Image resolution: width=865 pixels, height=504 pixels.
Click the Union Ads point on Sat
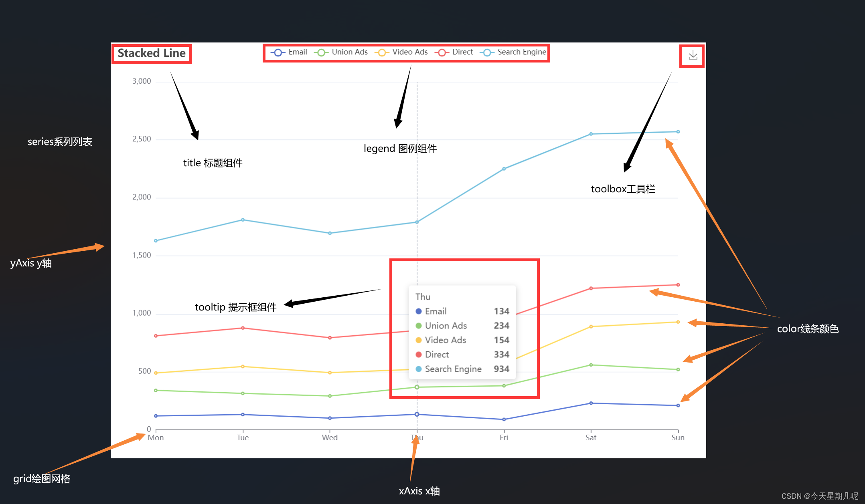(x=591, y=365)
